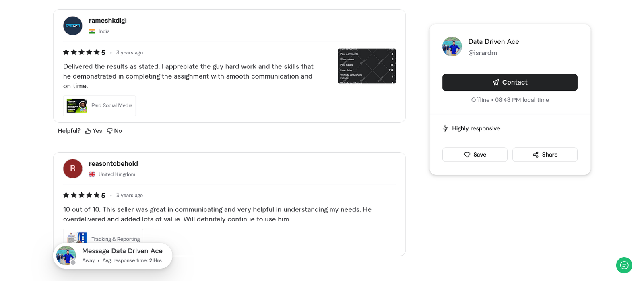Toggle Save on Data Driven Ace's profile
Viewport: 644px width, 281px height.
click(475, 155)
